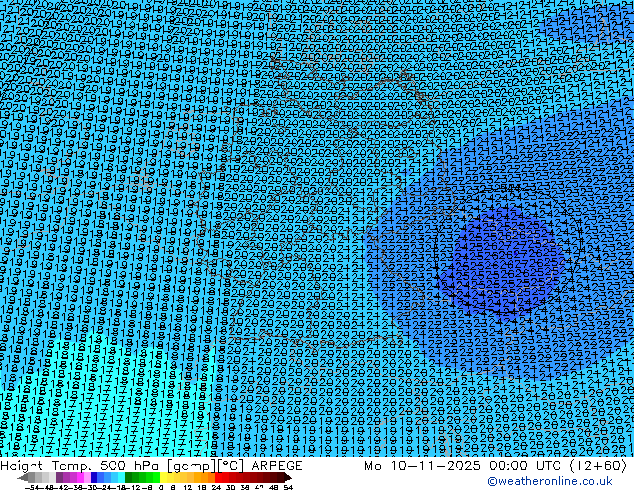Click the left gray arrow of the legend

pyautogui.click(x=22, y=477)
